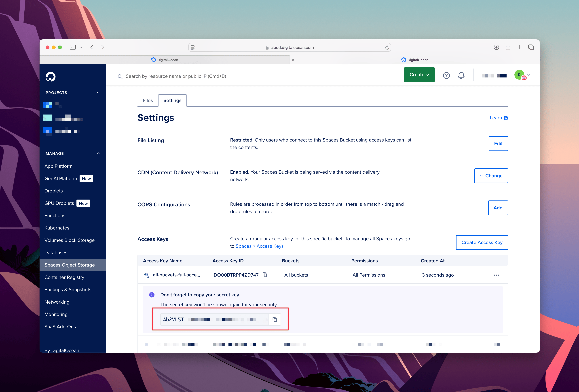Open GPU Droplets

click(x=59, y=203)
